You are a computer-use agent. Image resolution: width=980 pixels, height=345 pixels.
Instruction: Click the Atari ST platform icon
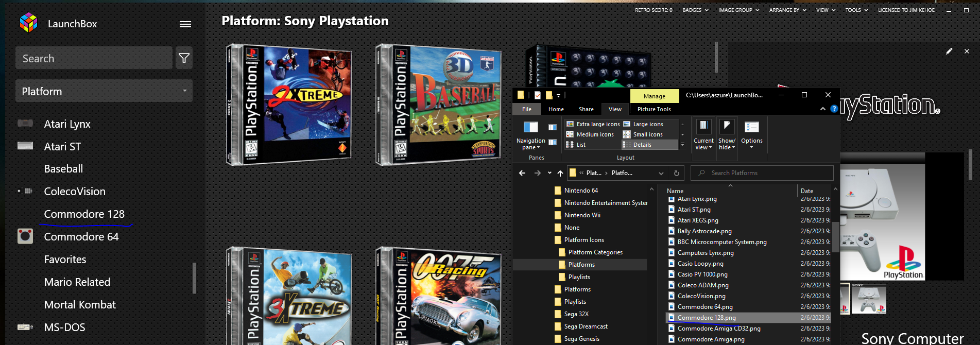point(25,146)
